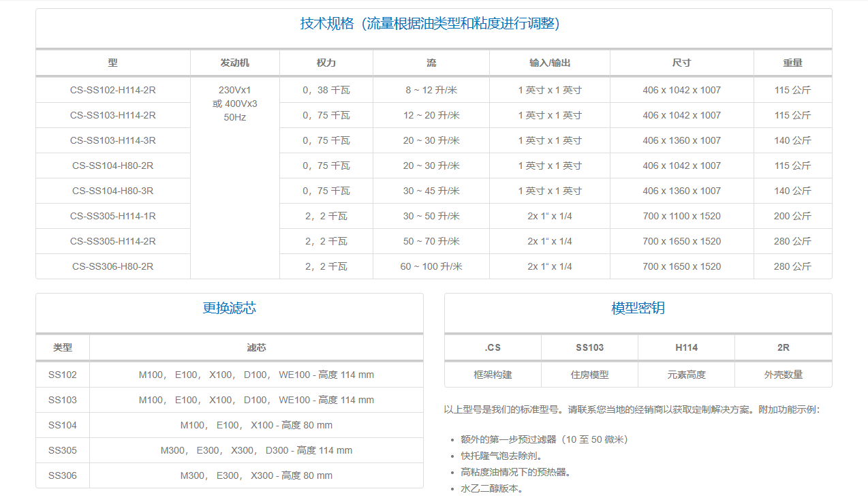Click the 230Vx1 或 400Vx3 motor cell
This screenshot has height=502, width=868.
(x=234, y=104)
